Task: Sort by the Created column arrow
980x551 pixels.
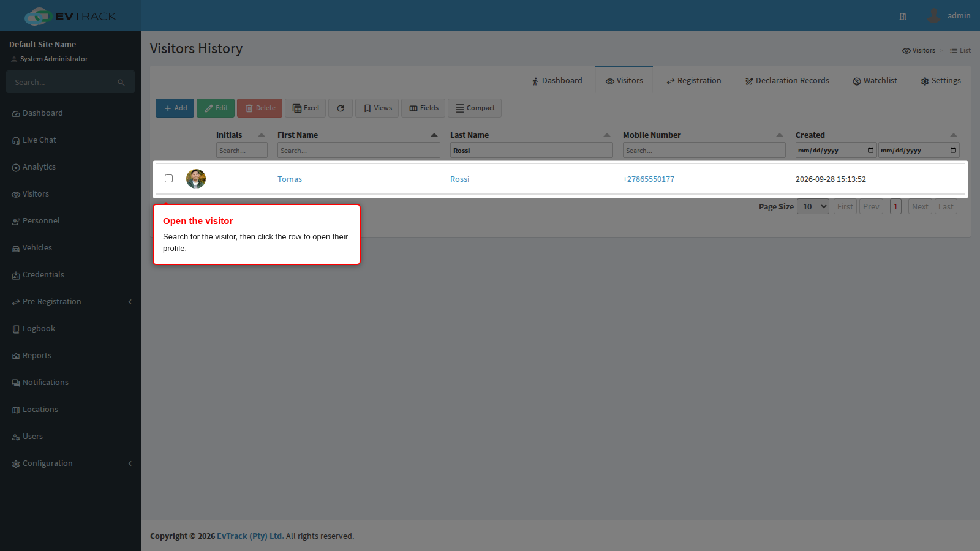Action: click(x=954, y=135)
